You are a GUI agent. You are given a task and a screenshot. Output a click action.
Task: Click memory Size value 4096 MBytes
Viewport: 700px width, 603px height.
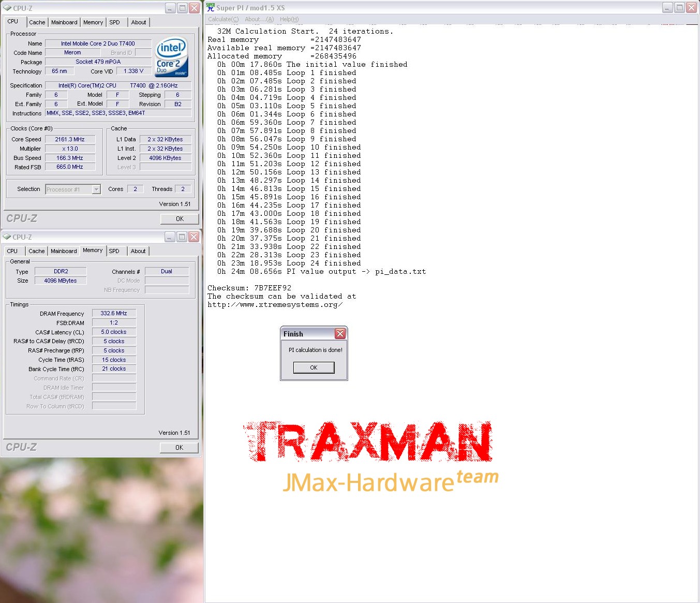[61, 281]
